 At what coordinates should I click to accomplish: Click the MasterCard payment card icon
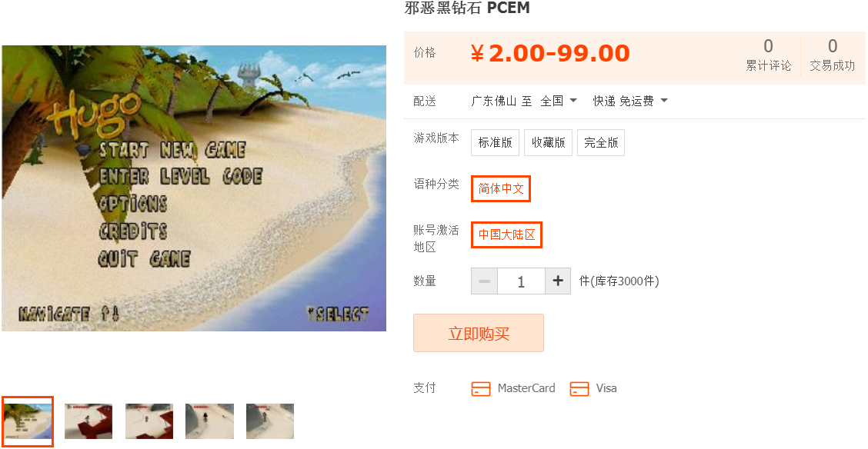tap(480, 389)
